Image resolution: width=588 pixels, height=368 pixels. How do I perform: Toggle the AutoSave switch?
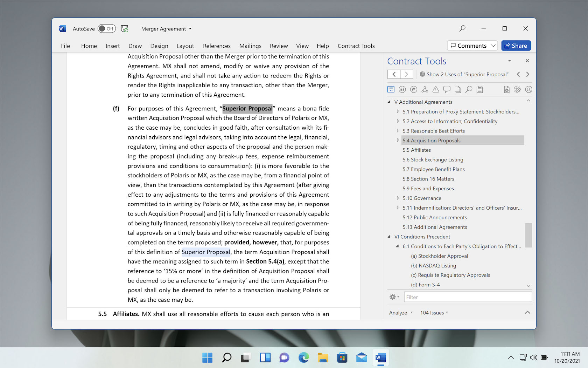106,29
